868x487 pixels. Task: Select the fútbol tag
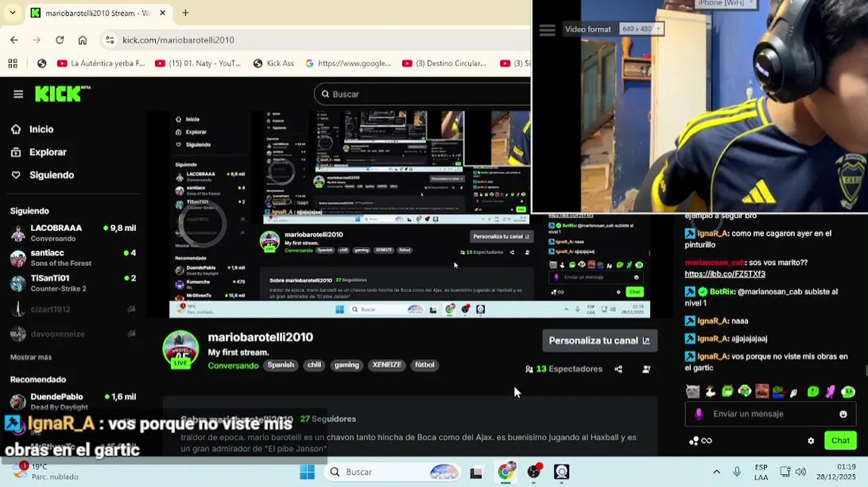coord(425,365)
